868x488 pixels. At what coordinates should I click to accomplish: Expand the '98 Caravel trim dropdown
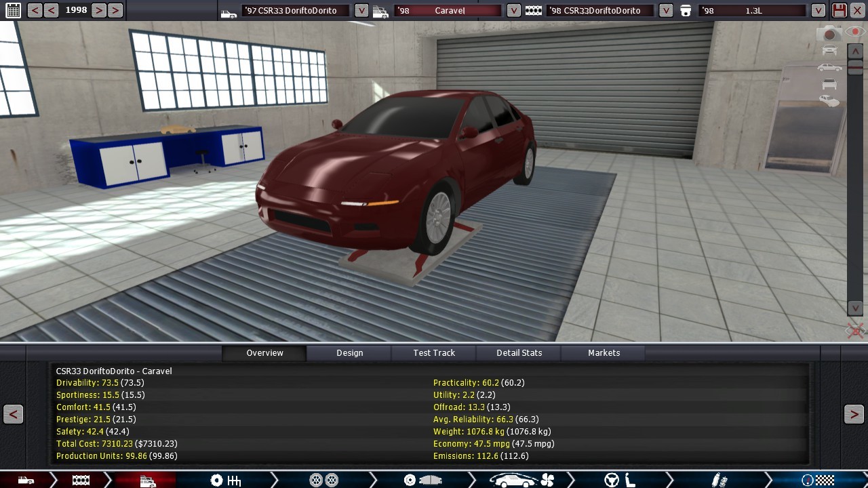(513, 11)
